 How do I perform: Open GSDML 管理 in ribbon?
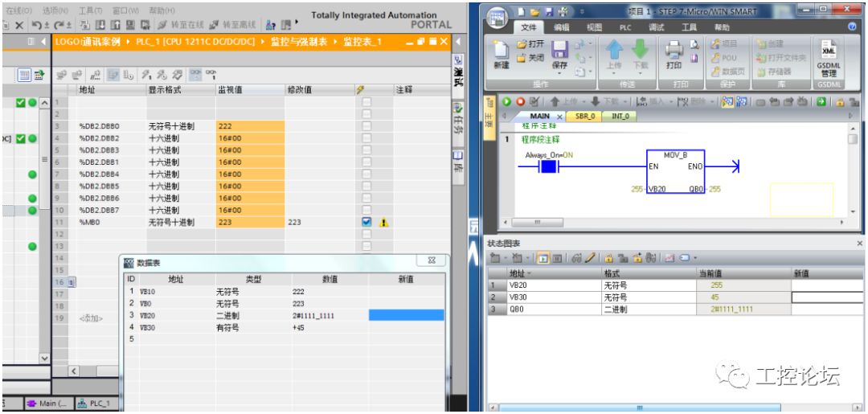tap(828, 58)
